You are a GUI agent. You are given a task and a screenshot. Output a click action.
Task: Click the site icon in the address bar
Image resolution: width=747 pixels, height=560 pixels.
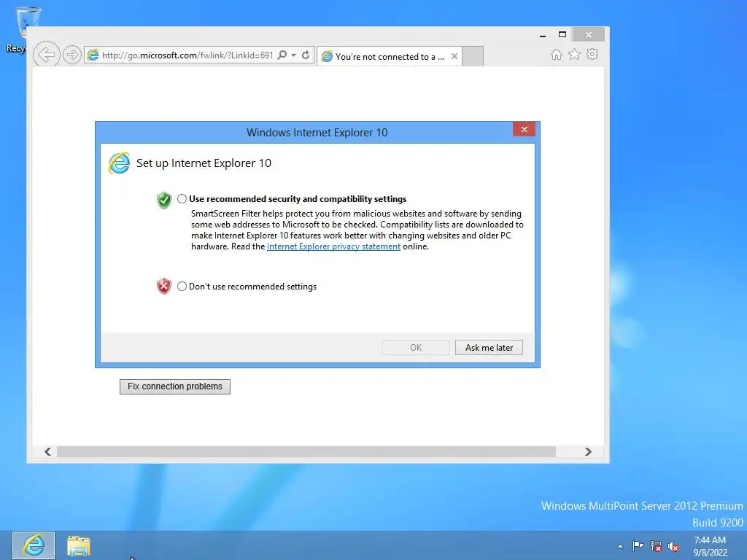point(93,55)
